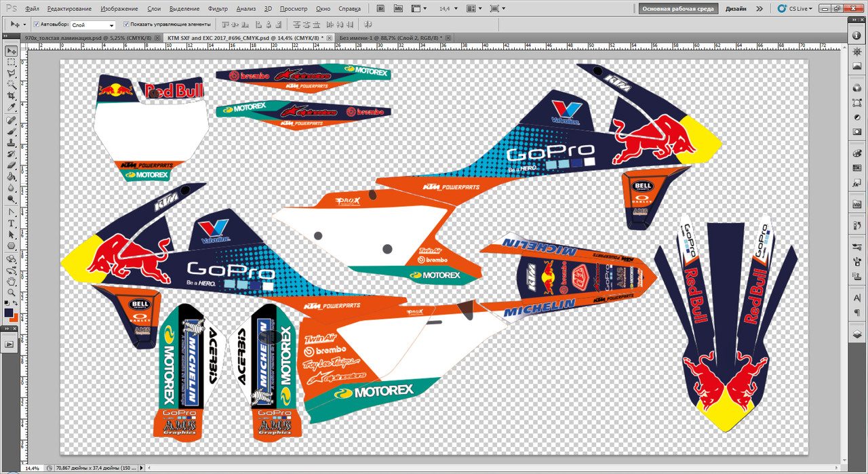The image size is (868, 474).
Task: Select the Quick Selection tool
Action: click(x=12, y=84)
